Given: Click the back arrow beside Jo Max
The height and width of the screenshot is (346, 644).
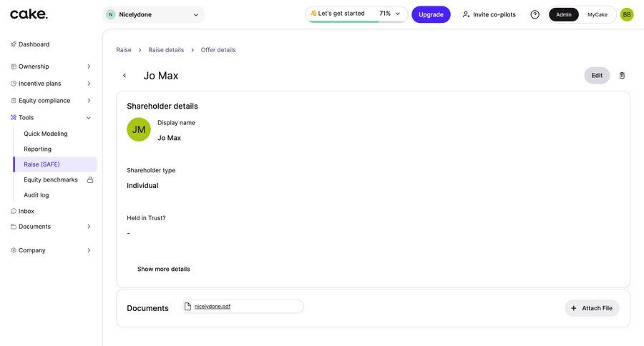Looking at the screenshot, I should tap(125, 76).
